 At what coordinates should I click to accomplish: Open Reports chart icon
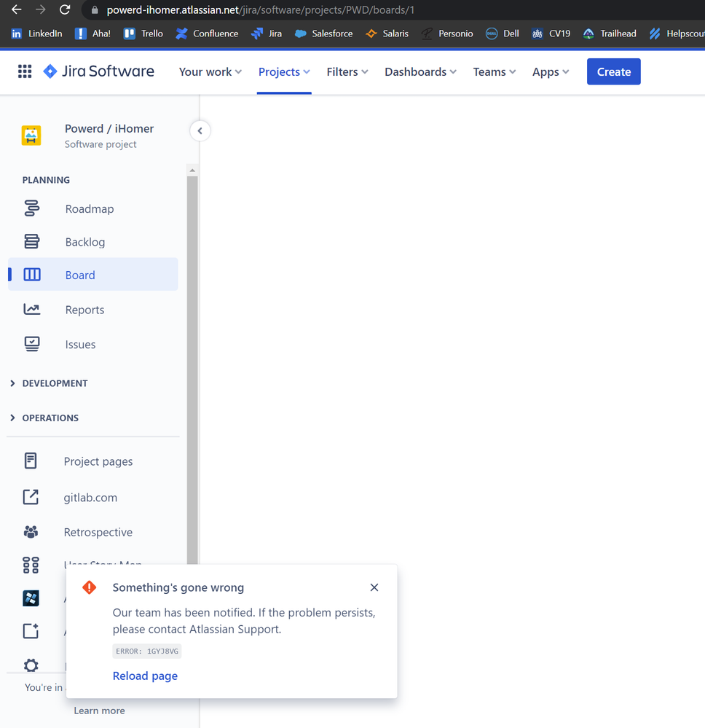(31, 309)
